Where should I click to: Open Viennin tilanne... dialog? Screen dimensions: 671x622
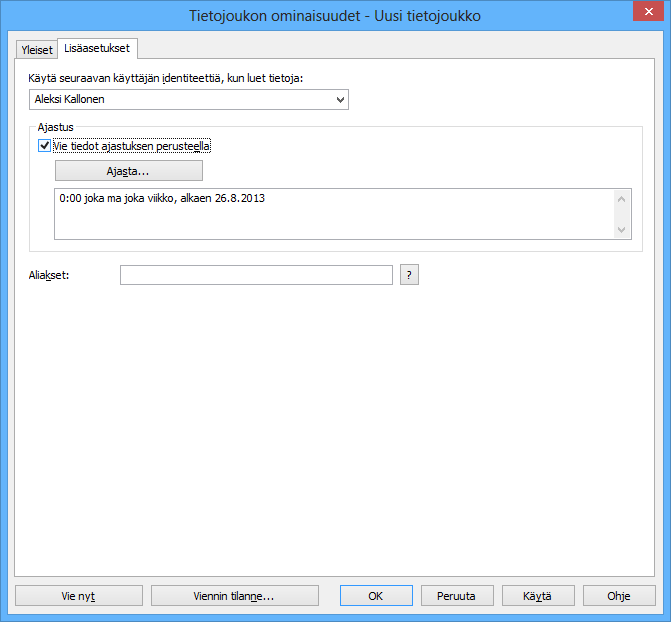[235, 596]
